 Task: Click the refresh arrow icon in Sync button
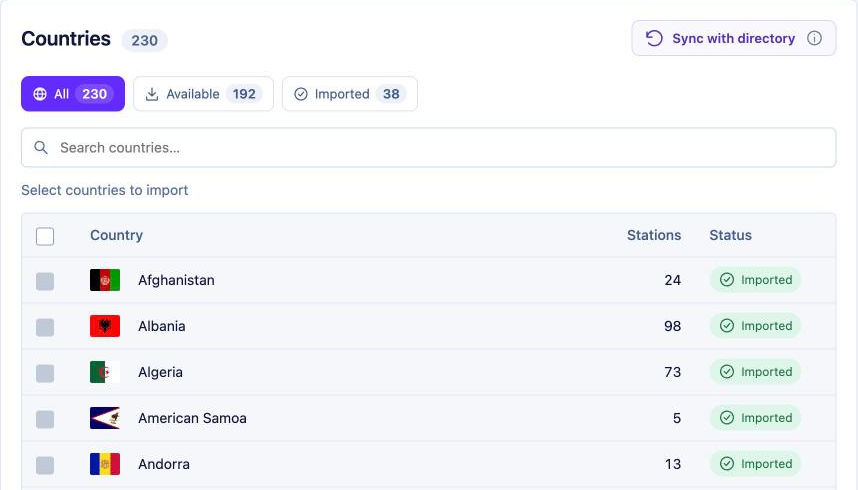[654, 38]
